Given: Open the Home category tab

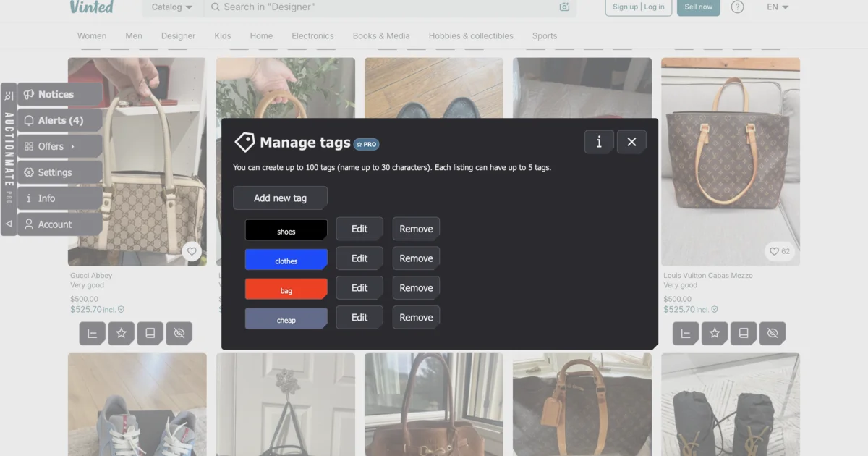Looking at the screenshot, I should tap(261, 35).
